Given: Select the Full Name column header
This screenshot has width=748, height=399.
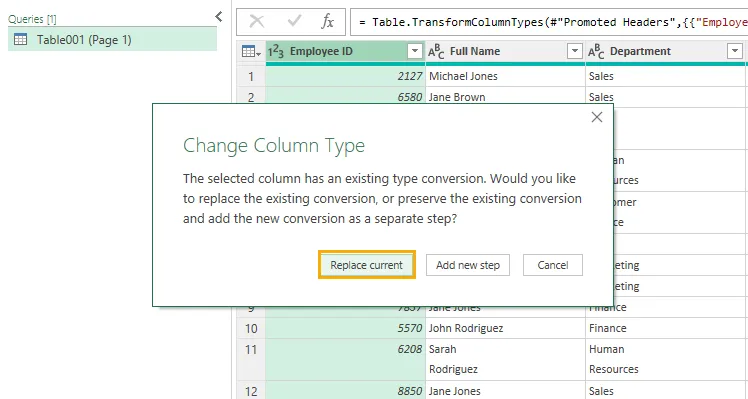Looking at the screenshot, I should pos(505,51).
